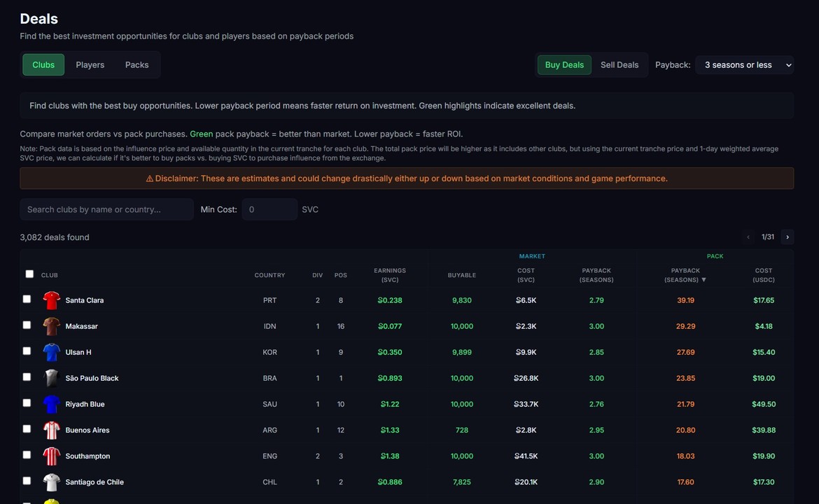Advance to next page using right chevron
This screenshot has width=819, height=504.
coord(787,237)
